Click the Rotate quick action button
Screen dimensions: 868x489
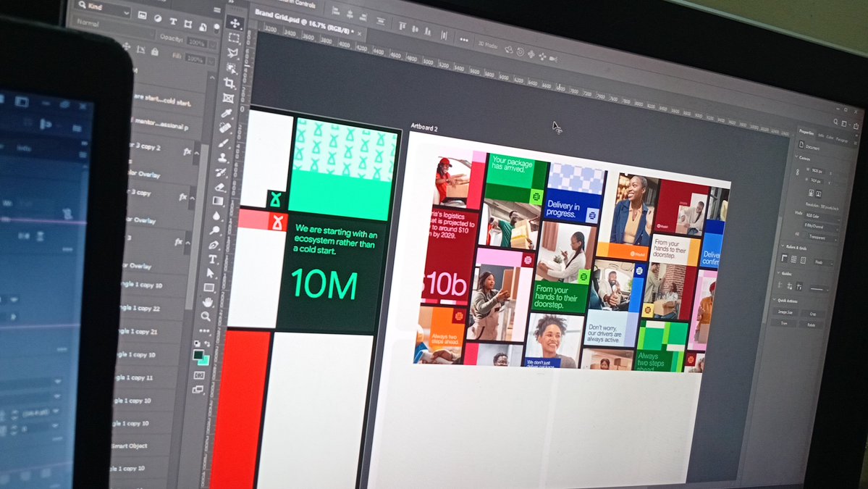pyautogui.click(x=812, y=325)
